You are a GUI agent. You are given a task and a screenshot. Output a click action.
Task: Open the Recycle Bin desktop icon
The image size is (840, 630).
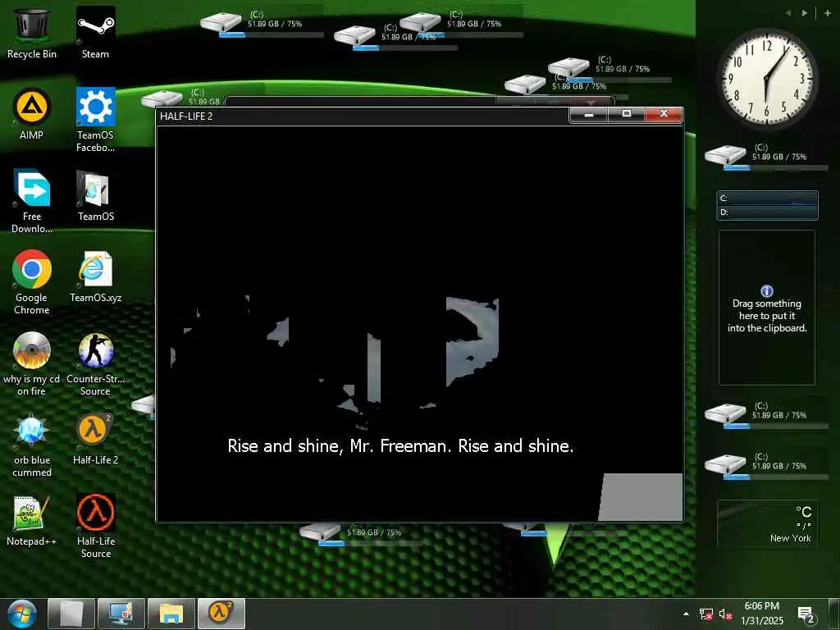(32, 33)
